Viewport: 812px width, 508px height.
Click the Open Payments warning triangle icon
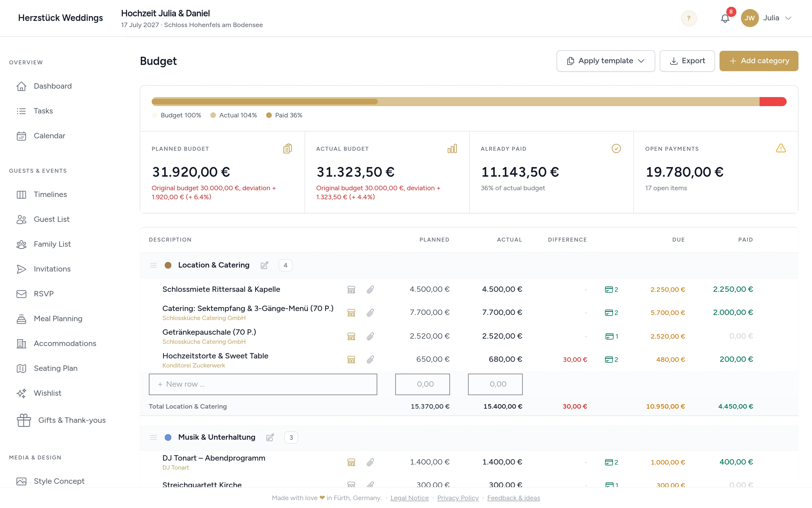point(781,148)
